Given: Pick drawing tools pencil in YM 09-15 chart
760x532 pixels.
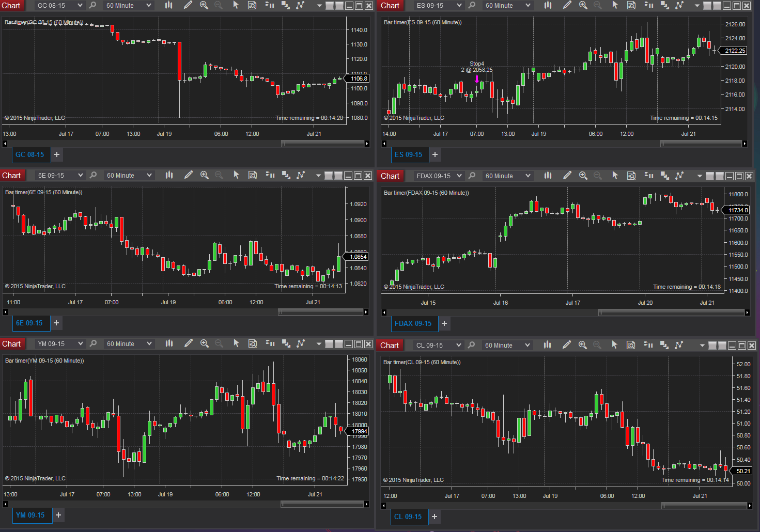Looking at the screenshot, I should point(189,343).
